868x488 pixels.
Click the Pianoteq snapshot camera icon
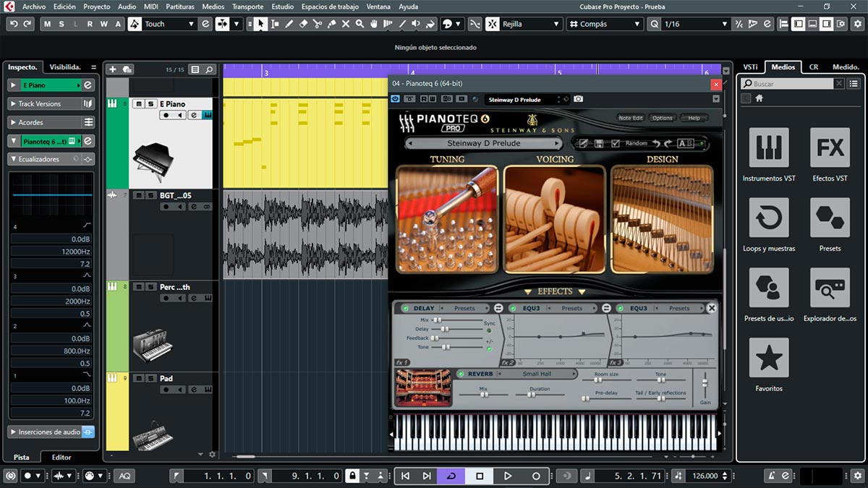[x=578, y=99]
